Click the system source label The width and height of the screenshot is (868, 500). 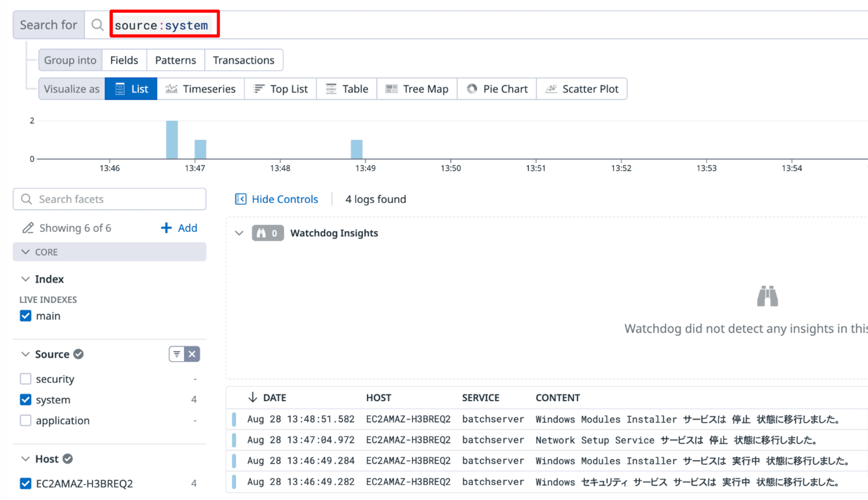(53, 399)
